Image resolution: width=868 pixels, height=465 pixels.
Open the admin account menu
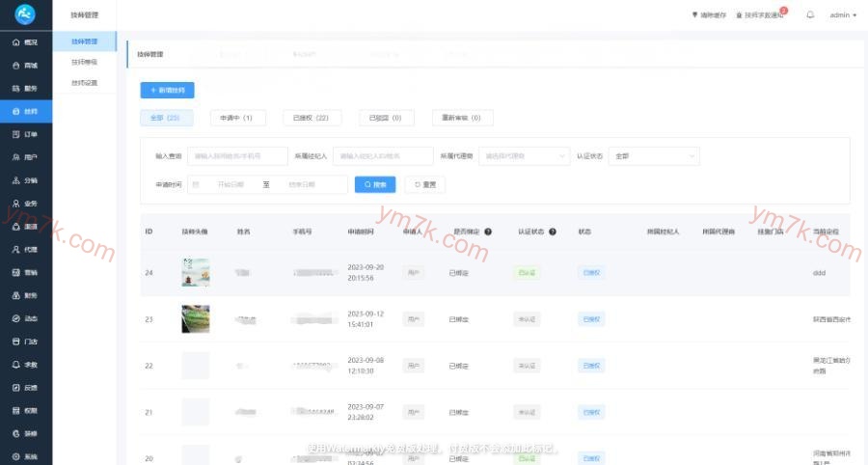842,15
